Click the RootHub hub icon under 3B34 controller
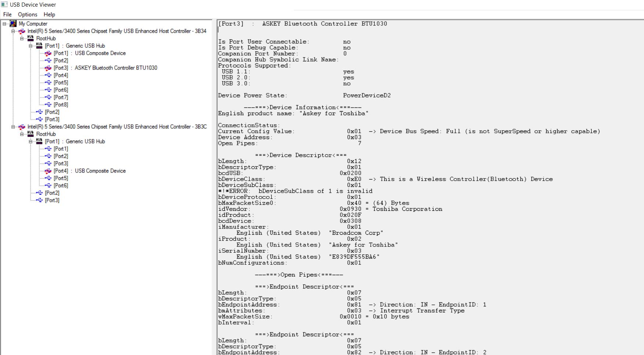Viewport: 644px width, 355px height. point(31,38)
